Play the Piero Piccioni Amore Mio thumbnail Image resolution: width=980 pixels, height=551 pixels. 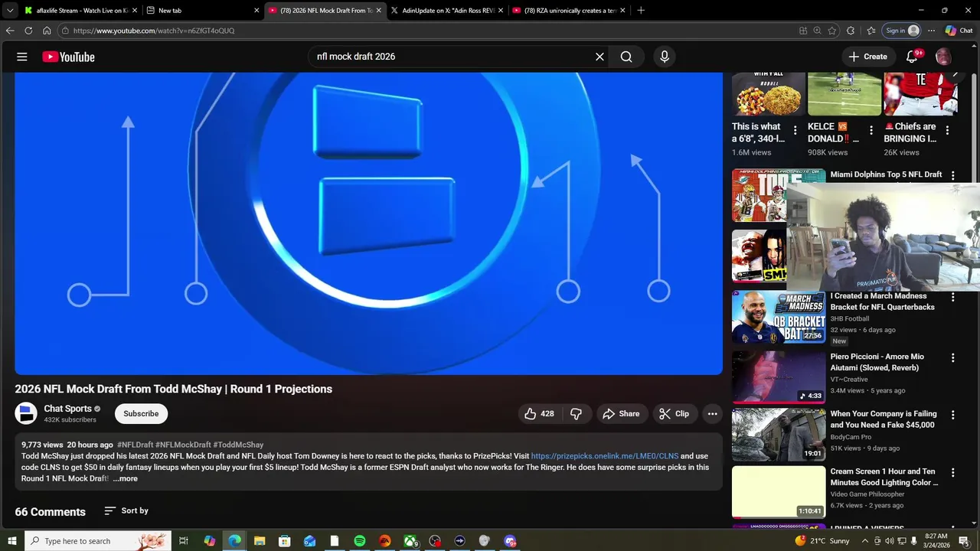coord(779,377)
